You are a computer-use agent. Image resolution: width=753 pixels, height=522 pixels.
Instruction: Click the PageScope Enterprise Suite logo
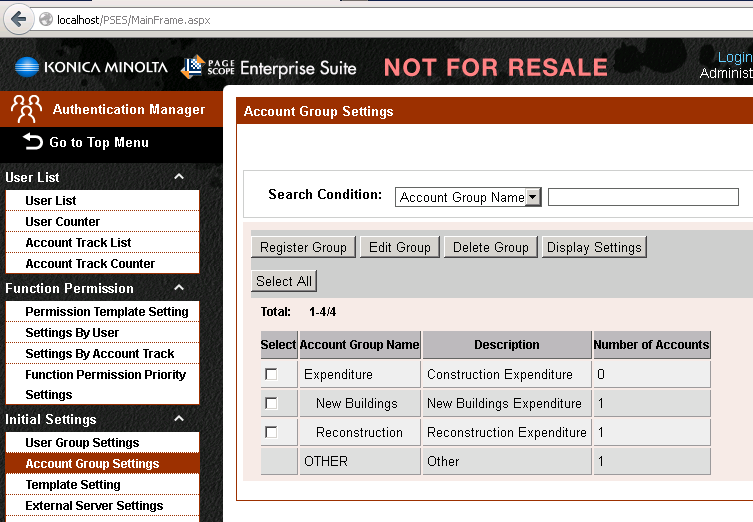pos(268,67)
